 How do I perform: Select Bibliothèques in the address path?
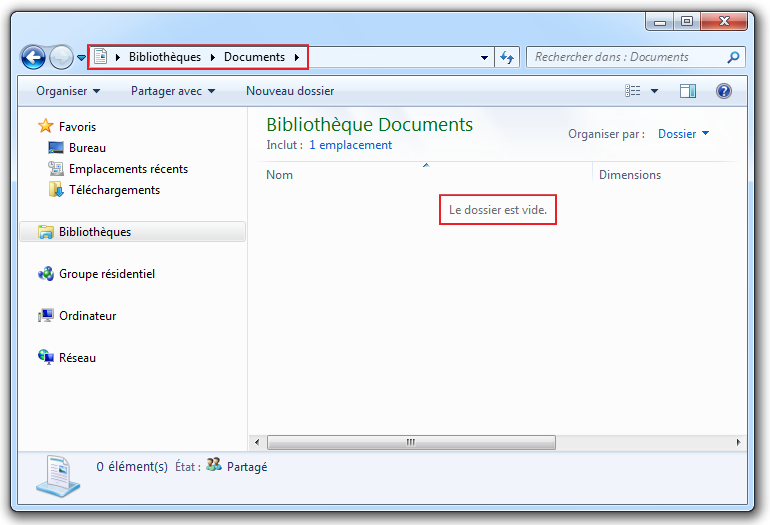[x=165, y=57]
